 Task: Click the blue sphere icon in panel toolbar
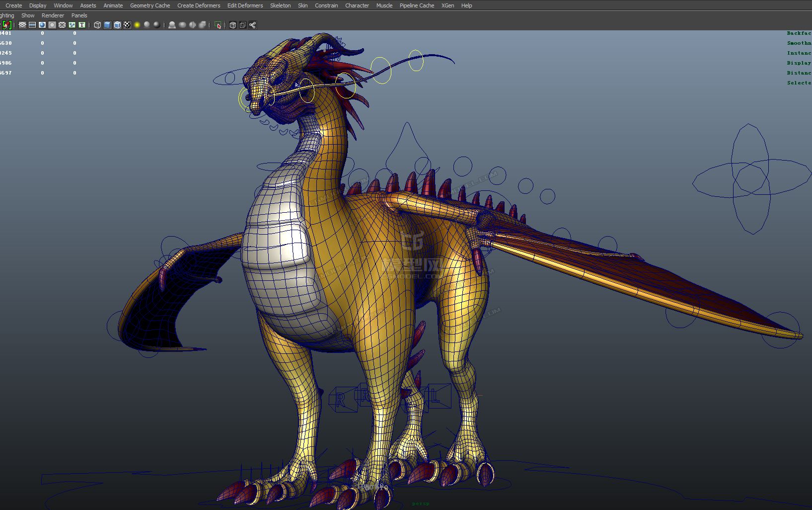tap(42, 25)
